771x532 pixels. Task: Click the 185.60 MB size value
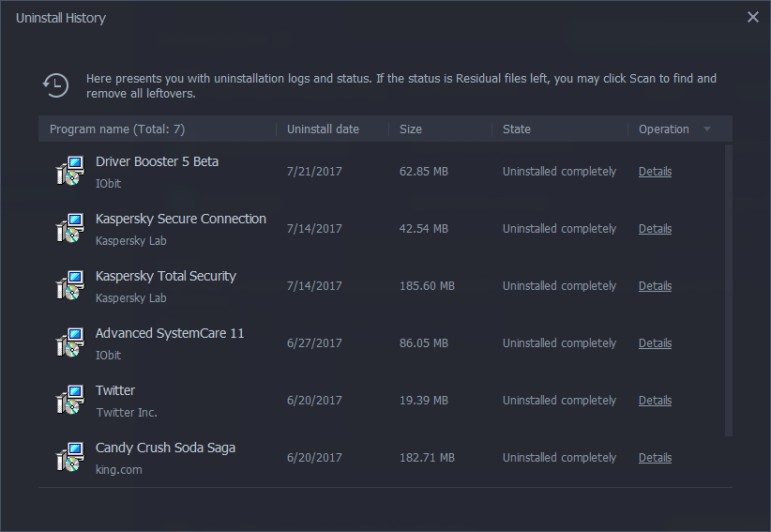tap(427, 285)
